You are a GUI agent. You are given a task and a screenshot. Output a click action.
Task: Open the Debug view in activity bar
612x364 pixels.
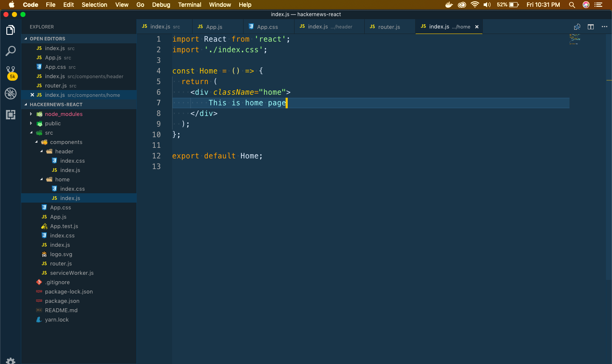[x=11, y=93]
